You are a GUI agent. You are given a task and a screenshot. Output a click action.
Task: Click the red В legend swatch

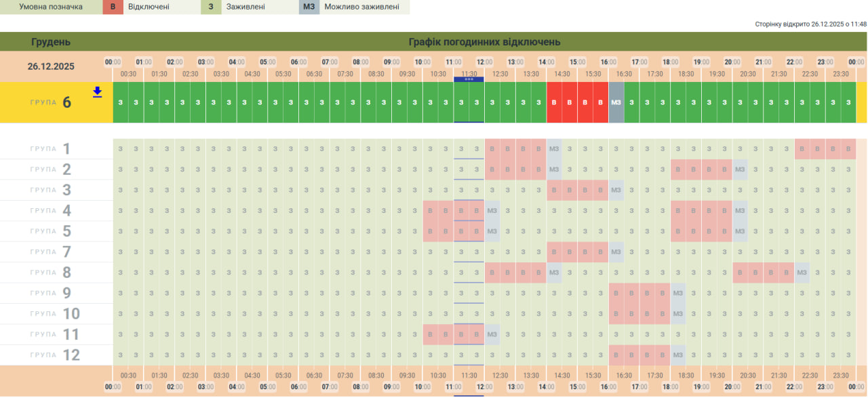[113, 7]
